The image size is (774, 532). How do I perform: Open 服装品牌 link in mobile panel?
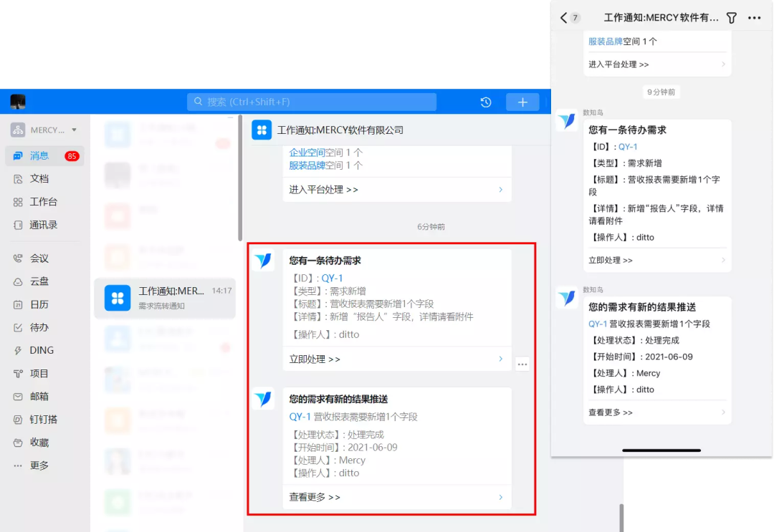[x=605, y=42]
